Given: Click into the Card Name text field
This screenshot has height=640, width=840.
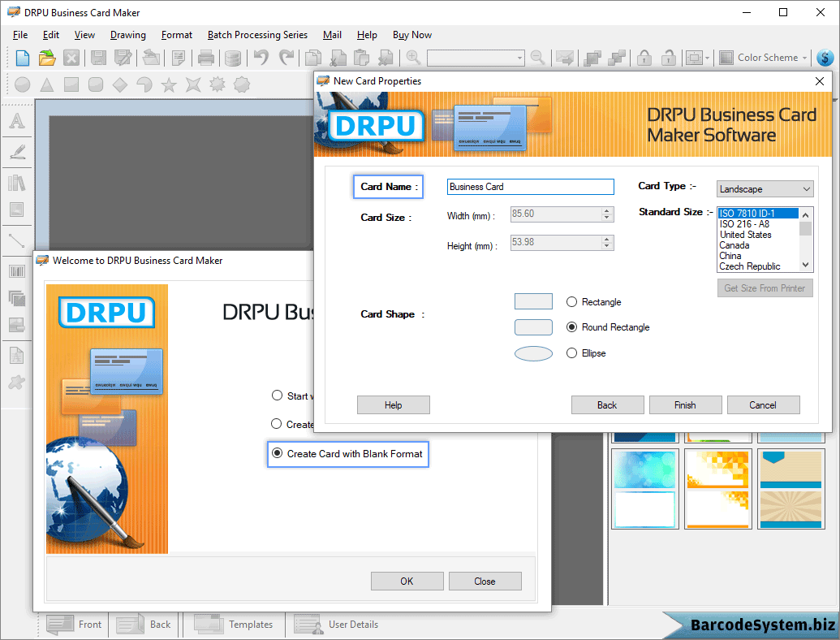Looking at the screenshot, I should [530, 187].
